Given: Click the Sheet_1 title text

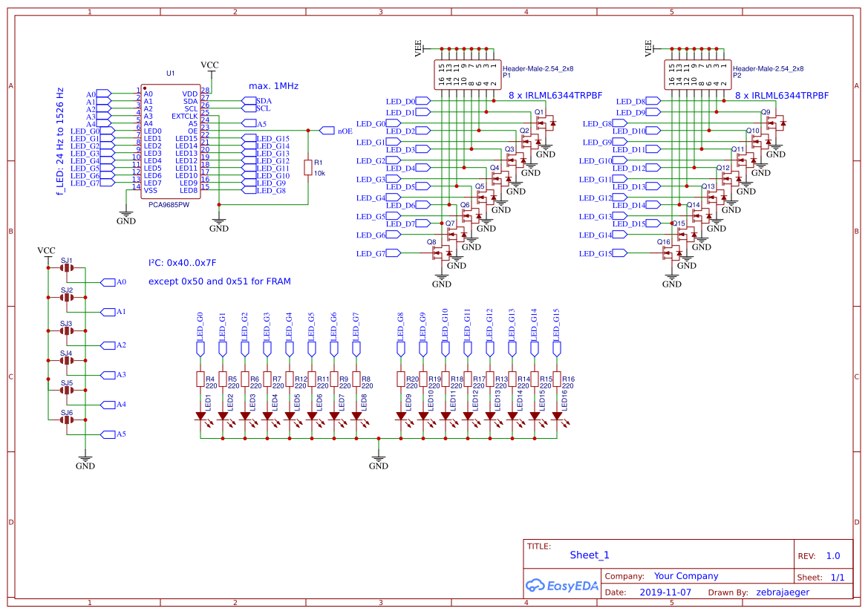Looking at the screenshot, I should pos(588,555).
